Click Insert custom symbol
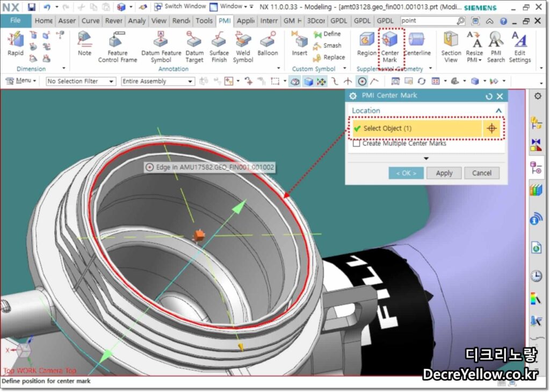550x392 pixels. [300, 44]
